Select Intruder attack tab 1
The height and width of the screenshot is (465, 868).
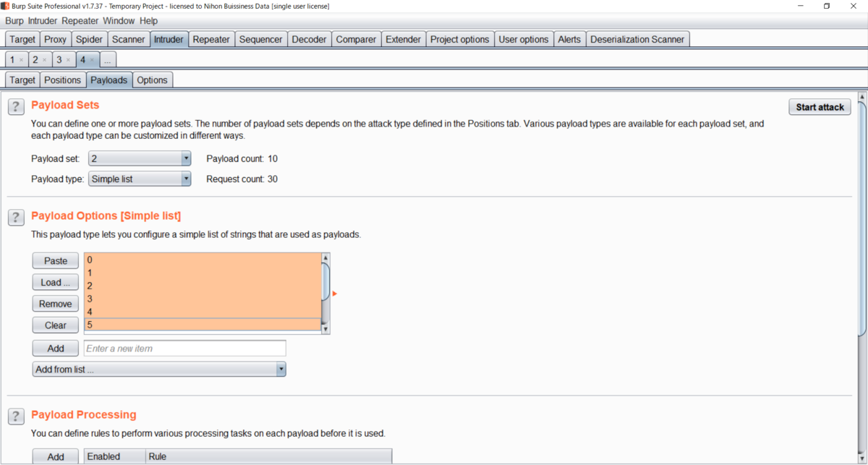[x=13, y=59]
